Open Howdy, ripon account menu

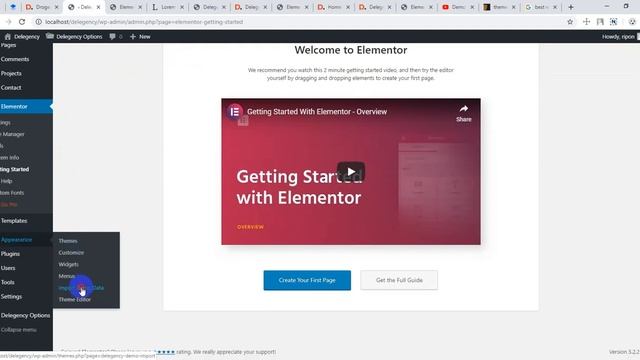[x=620, y=36]
